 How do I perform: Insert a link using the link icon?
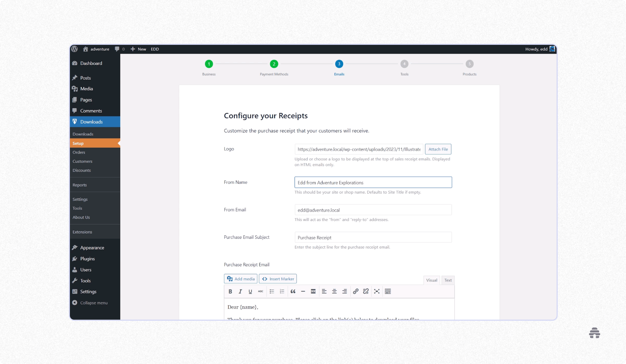355,291
